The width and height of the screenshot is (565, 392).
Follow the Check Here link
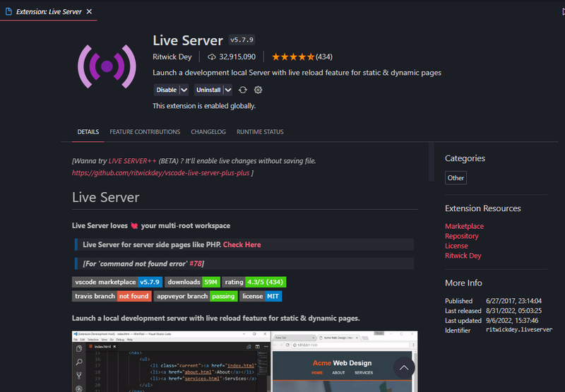(242, 244)
